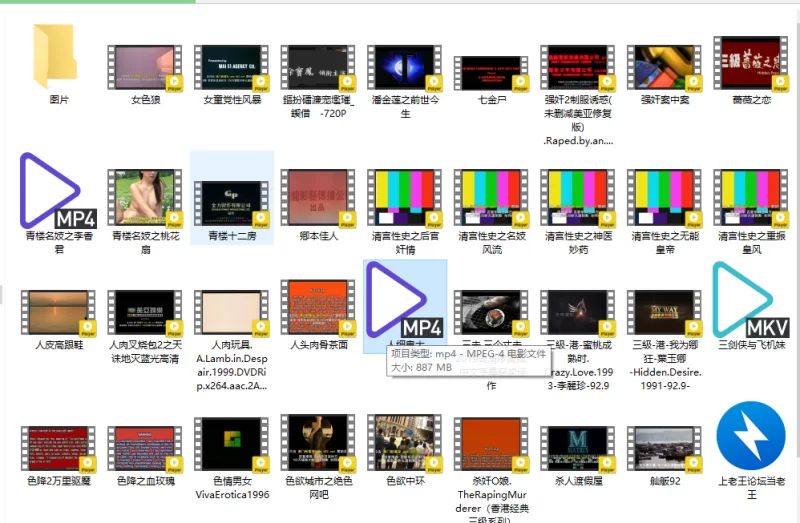800x523 pixels.
Task: Select the 舢舨92 video thumbnail
Action: 665,449
